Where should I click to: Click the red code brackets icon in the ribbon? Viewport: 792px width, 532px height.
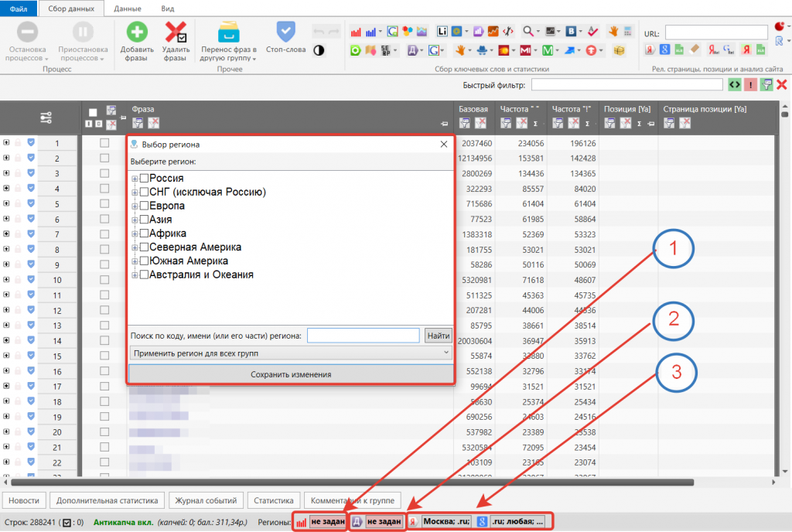pyautogui.click(x=508, y=31)
